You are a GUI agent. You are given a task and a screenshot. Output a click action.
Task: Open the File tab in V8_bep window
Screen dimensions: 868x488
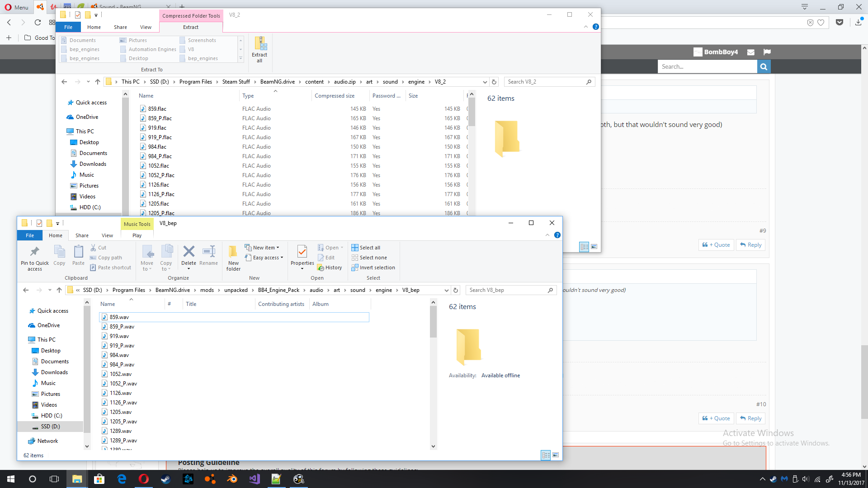pyautogui.click(x=30, y=235)
